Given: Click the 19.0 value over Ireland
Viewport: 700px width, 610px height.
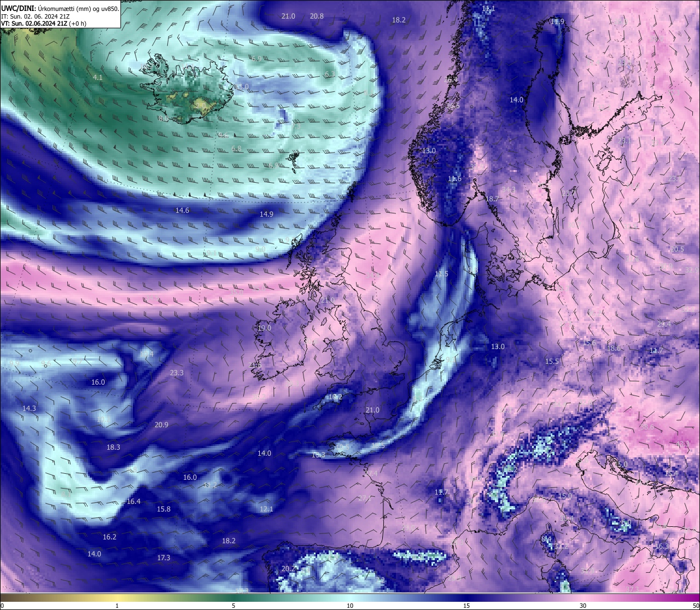Looking at the screenshot, I should (x=264, y=328).
